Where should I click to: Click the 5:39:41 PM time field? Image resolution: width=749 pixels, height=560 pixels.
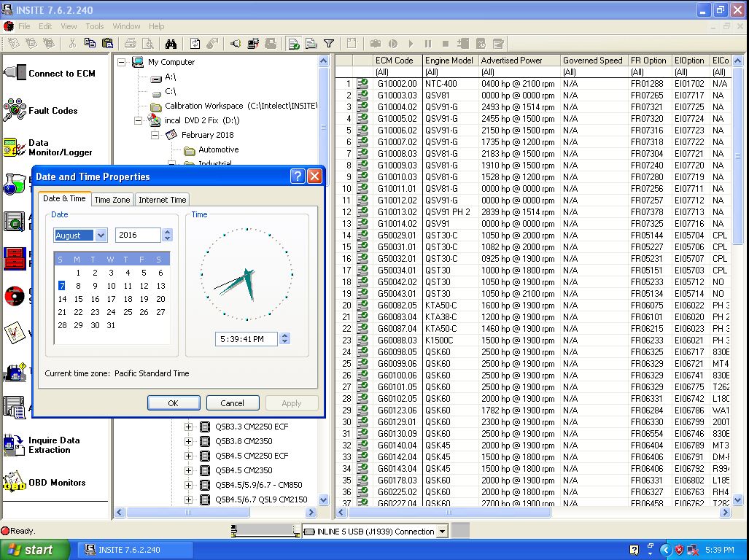click(247, 339)
